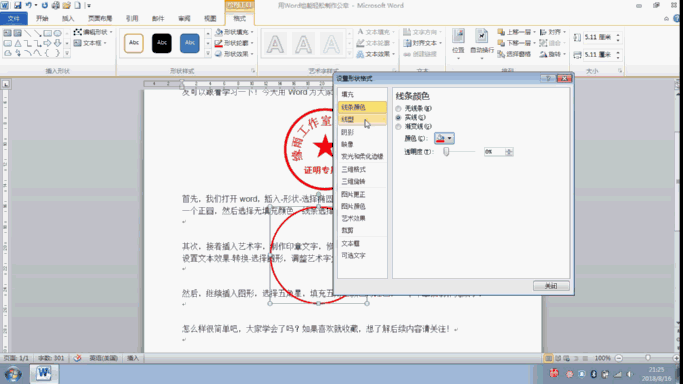Select the rectangle shape in the shapes gallery

click(47, 33)
